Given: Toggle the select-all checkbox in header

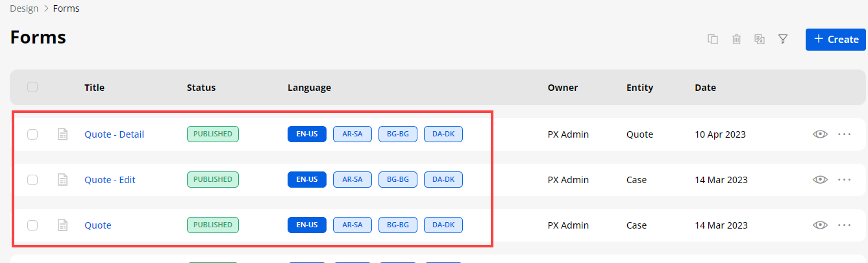Looking at the screenshot, I should (32, 87).
